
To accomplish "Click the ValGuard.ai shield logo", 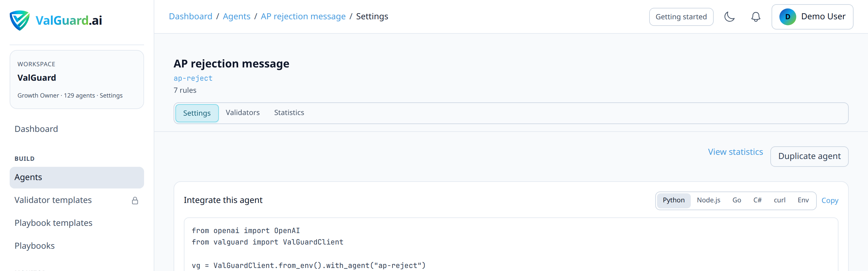I will [x=20, y=20].
